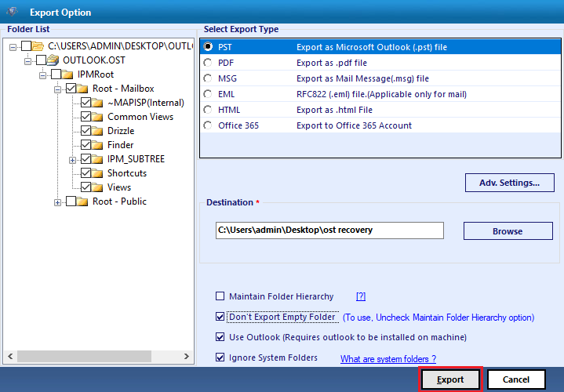Open 'What are system folders ?' link
Image resolution: width=564 pixels, height=392 pixels.
click(x=388, y=359)
